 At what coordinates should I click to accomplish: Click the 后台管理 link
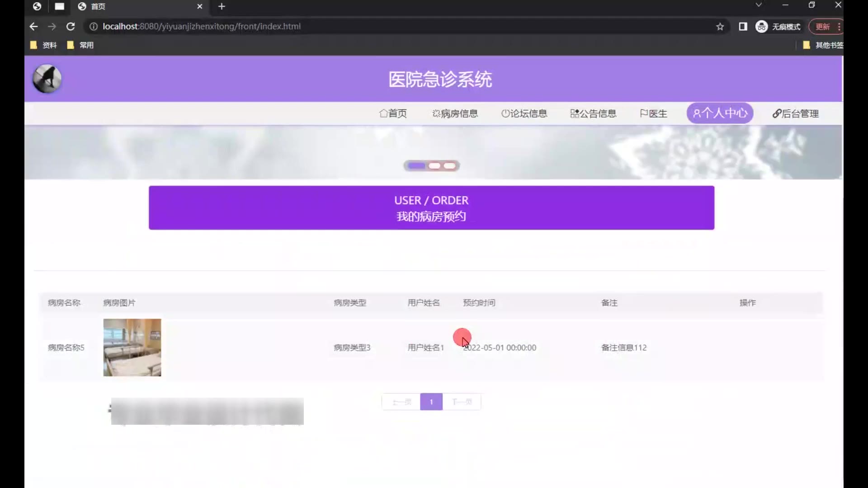795,113
